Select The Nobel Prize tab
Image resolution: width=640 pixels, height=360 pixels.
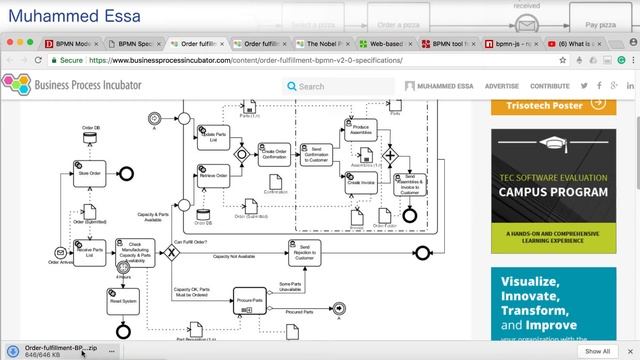click(323, 44)
